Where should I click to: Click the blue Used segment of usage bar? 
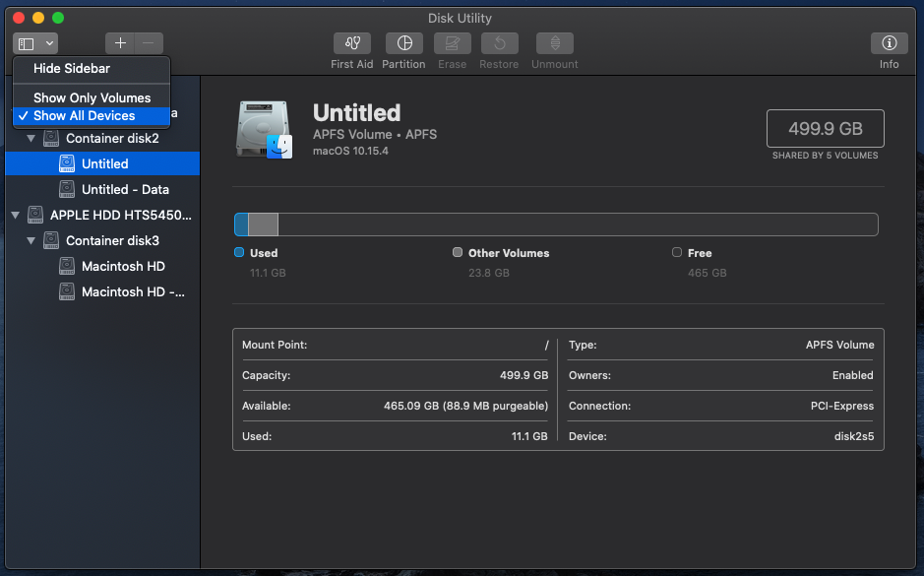(242, 224)
